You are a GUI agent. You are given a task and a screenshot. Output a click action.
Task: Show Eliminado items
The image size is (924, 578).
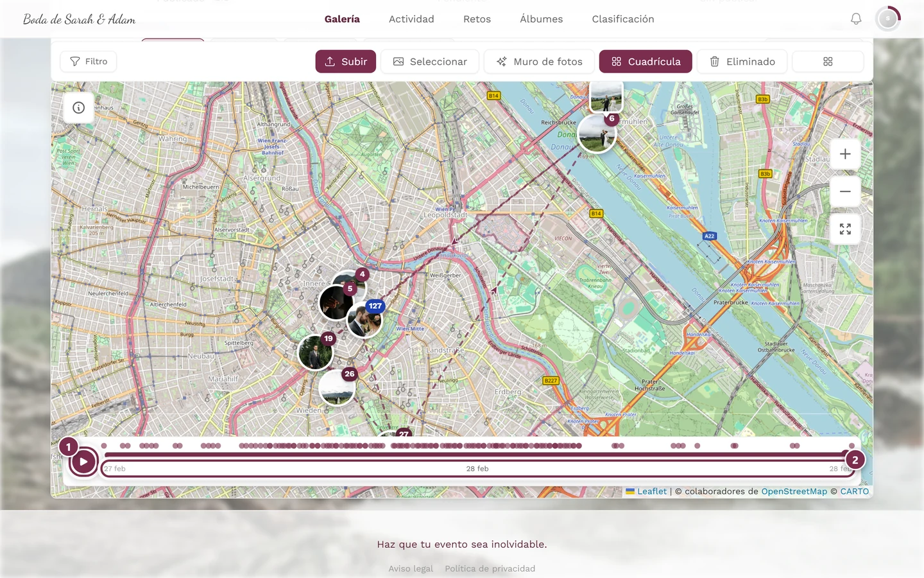(x=742, y=62)
